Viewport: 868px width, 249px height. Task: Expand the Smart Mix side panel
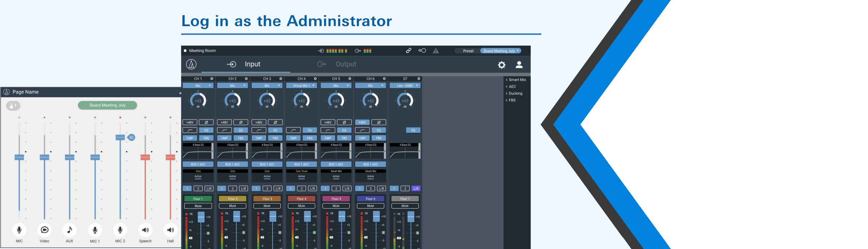point(516,80)
